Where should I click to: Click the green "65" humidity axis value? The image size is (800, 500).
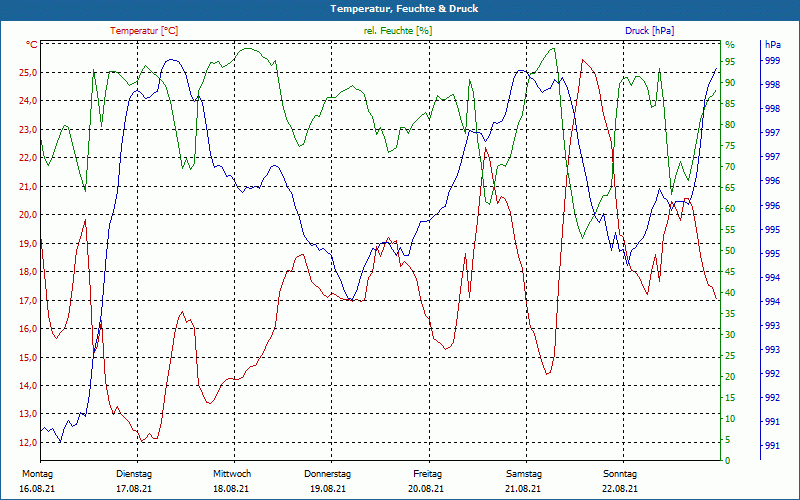pos(730,187)
